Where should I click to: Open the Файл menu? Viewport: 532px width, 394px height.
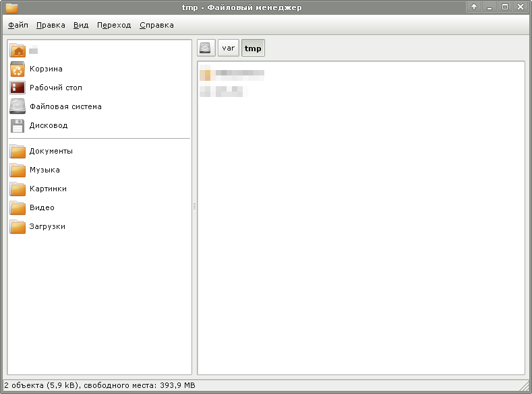click(18, 25)
